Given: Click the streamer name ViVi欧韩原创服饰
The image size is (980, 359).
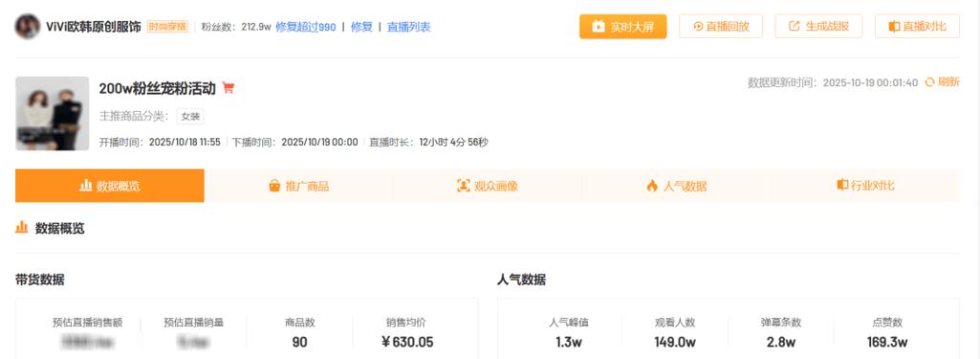Looking at the screenshot, I should point(94,27).
